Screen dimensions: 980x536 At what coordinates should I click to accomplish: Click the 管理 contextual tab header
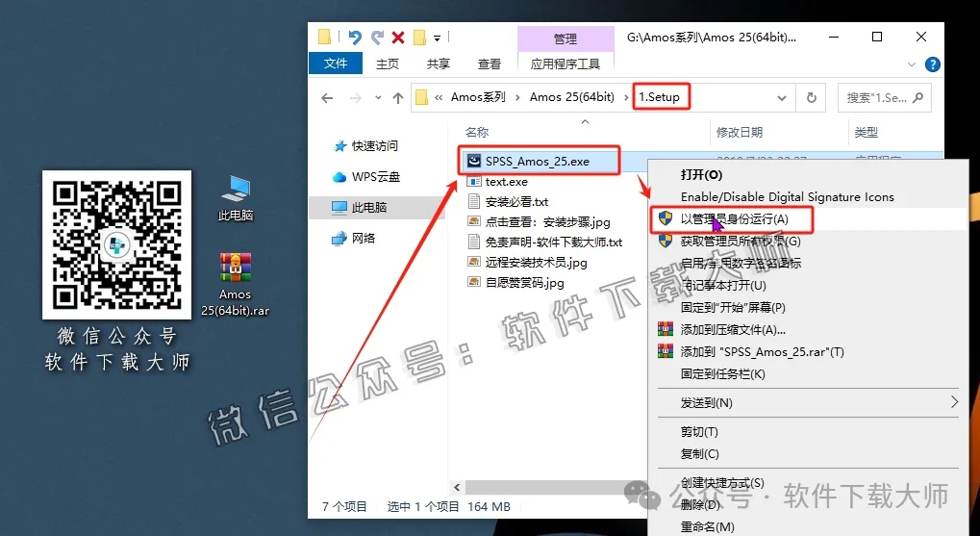pyautogui.click(x=565, y=38)
